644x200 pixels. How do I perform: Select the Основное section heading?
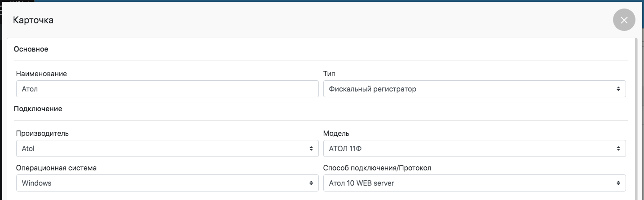(x=31, y=49)
